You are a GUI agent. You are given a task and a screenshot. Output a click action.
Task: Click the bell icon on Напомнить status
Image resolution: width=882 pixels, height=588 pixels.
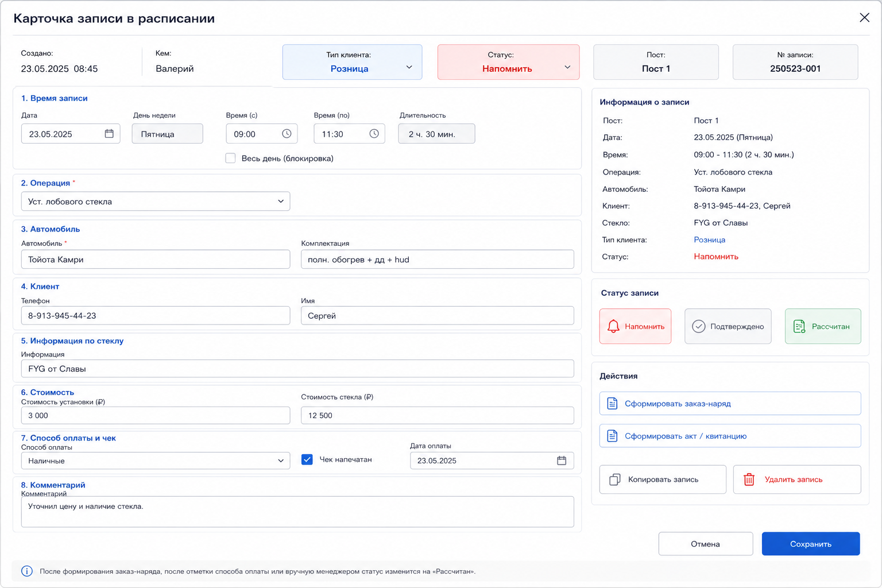pos(613,326)
